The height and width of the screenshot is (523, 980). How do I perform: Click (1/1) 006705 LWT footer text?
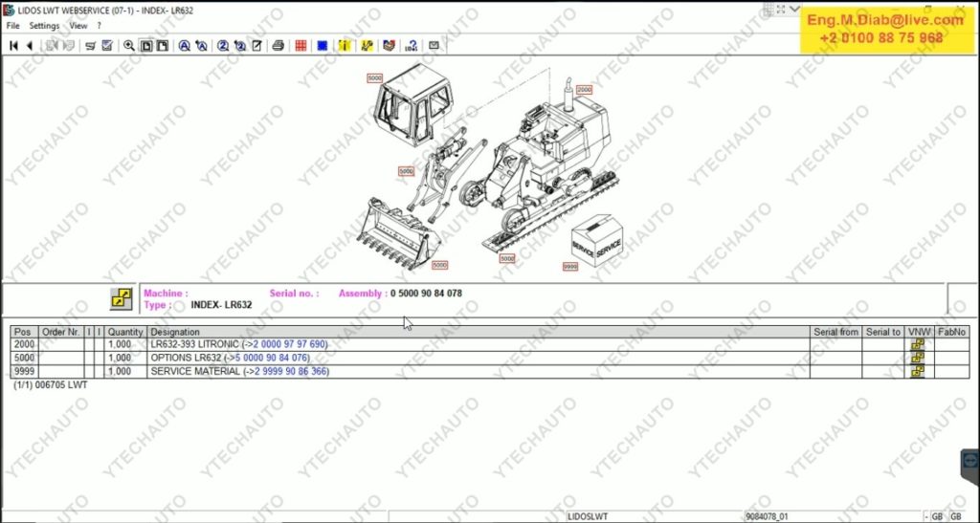click(51, 385)
